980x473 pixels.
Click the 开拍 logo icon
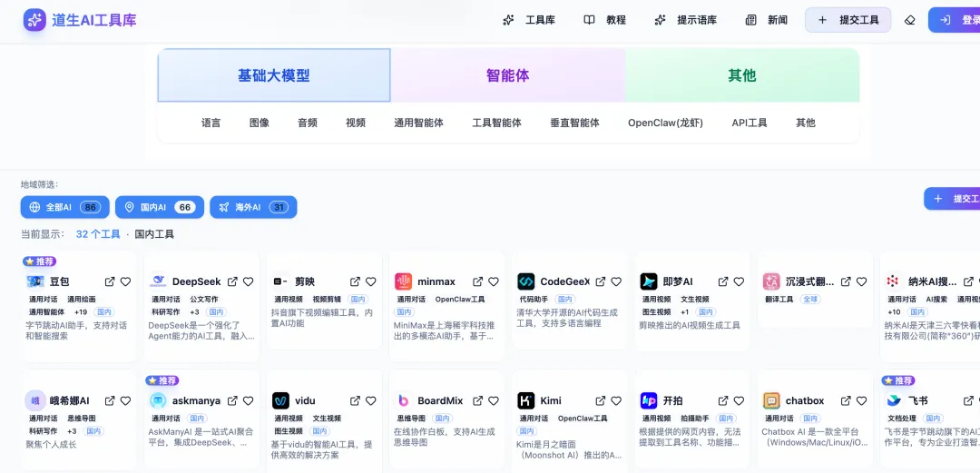pos(649,400)
